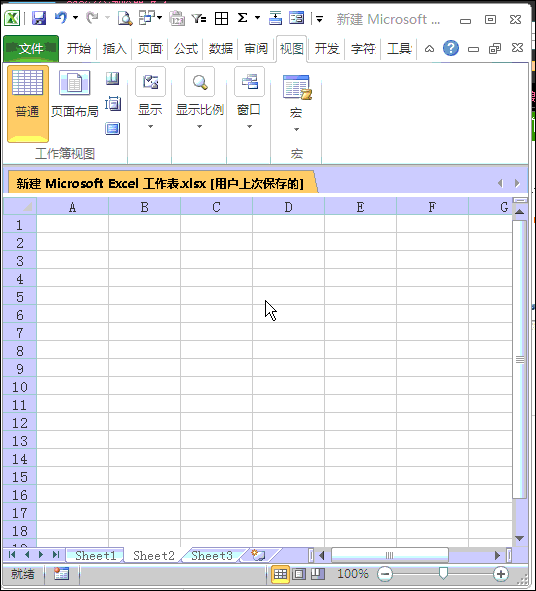The image size is (536, 591).
Task: Click the borders grid icon in toolbar
Action: (x=221, y=18)
